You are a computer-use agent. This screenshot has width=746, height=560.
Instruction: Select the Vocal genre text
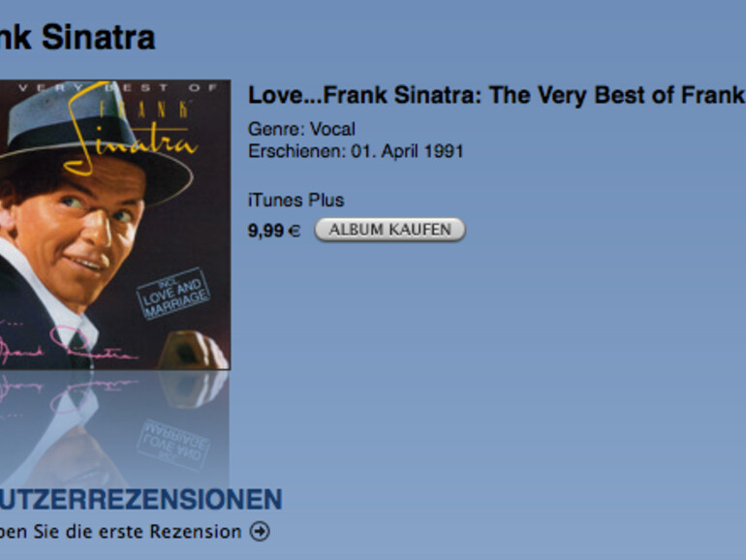pos(332,129)
